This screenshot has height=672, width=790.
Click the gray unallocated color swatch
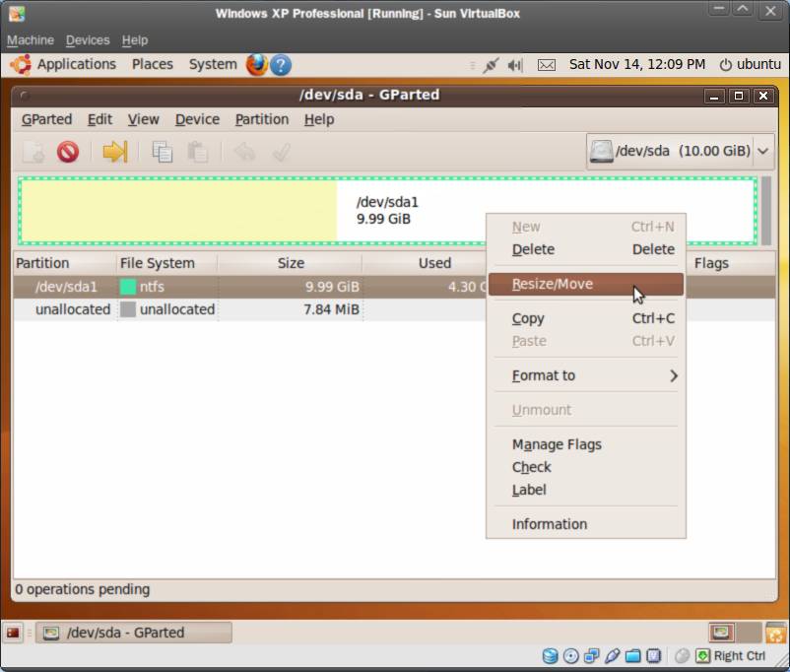click(x=128, y=309)
